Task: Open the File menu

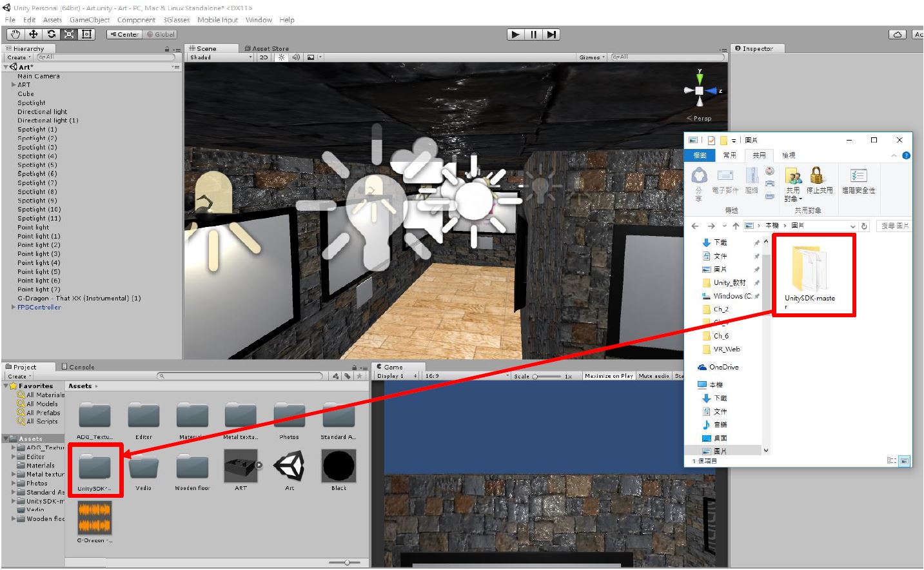Action: (x=10, y=20)
